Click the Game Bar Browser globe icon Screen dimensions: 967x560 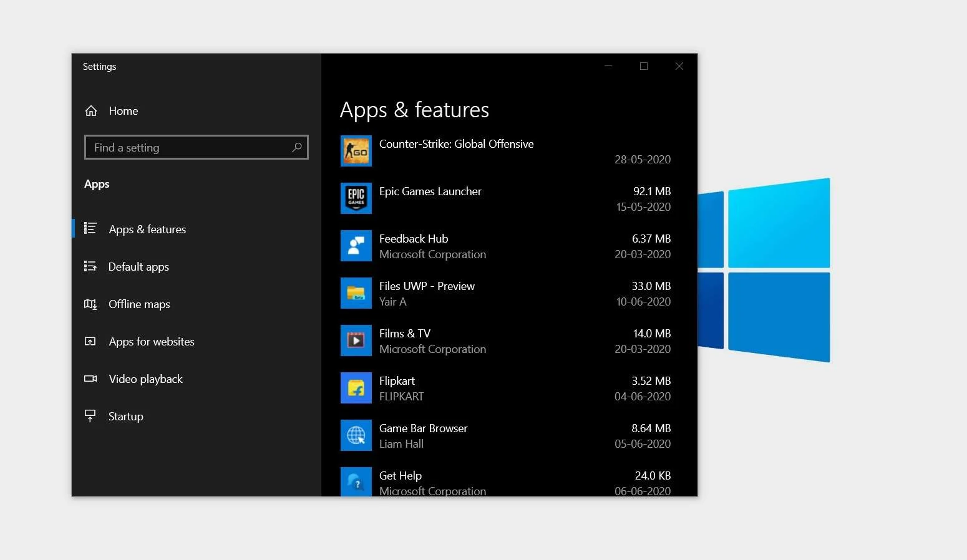point(356,435)
